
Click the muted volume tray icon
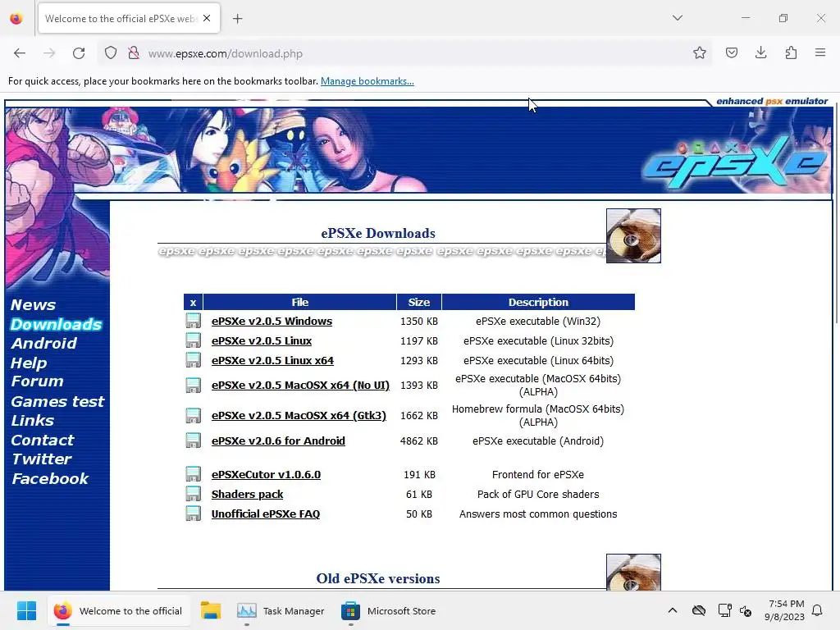pos(746,610)
